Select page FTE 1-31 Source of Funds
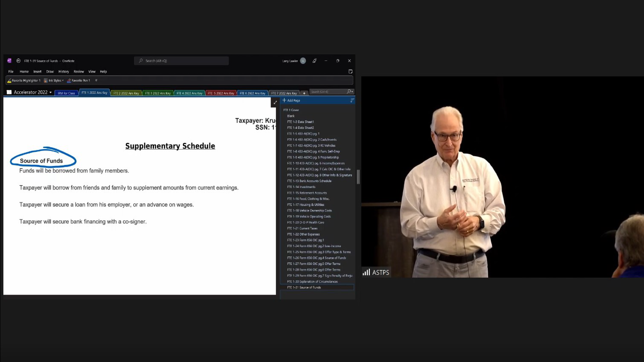The height and width of the screenshot is (362, 644). tap(317, 287)
